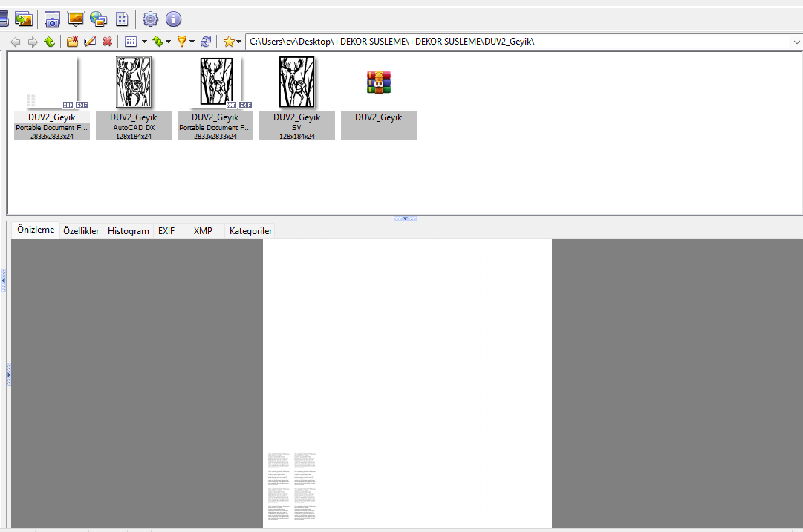Click the screen capture camera icon
Viewport: 803px width, 532px height.
coord(52,19)
